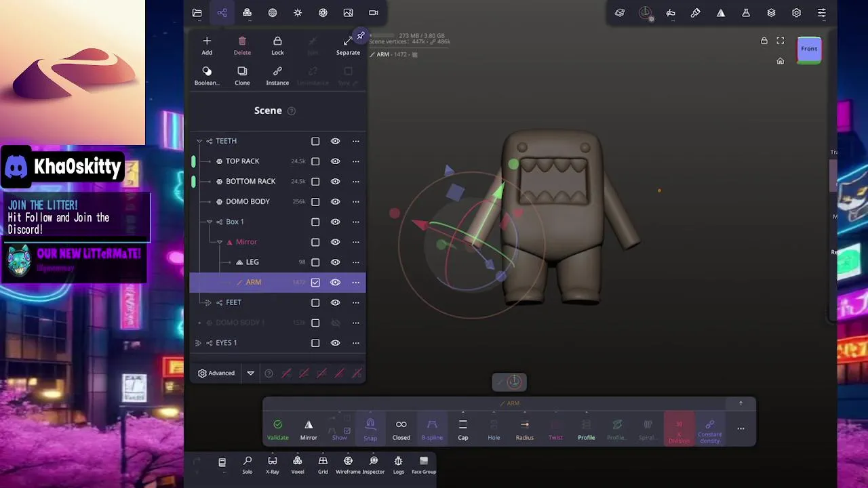Reset view with the home icon
Viewport: 868px width, 488px height.
(781, 61)
